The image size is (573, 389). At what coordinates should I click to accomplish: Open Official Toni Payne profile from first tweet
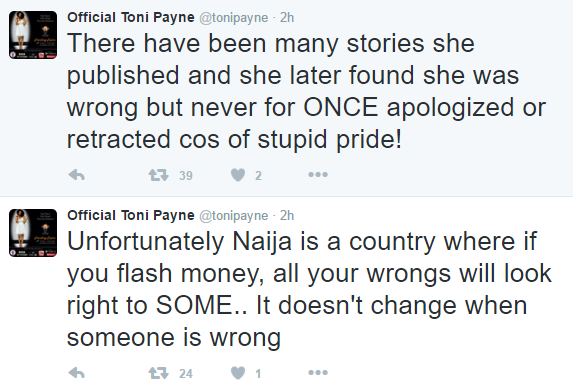131,17
